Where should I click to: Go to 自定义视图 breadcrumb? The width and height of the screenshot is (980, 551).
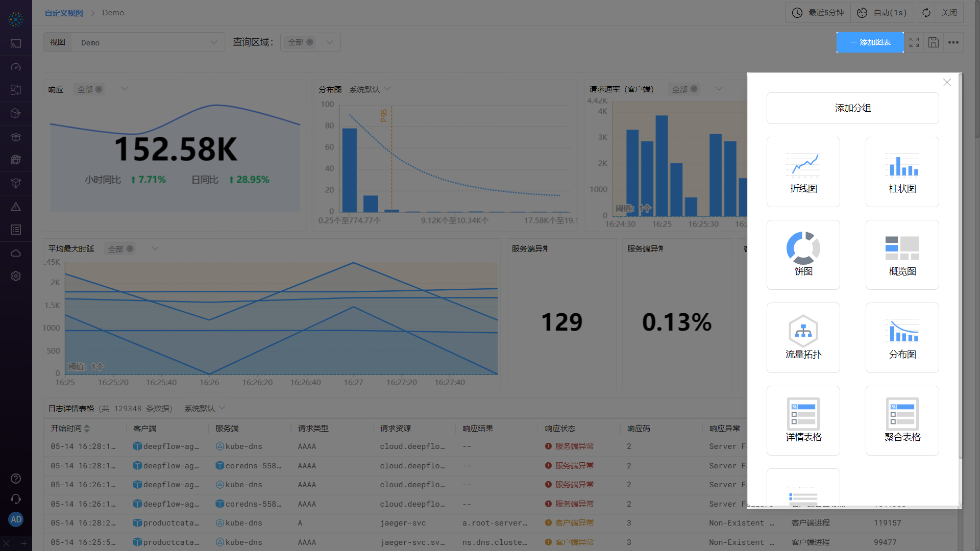click(x=64, y=13)
